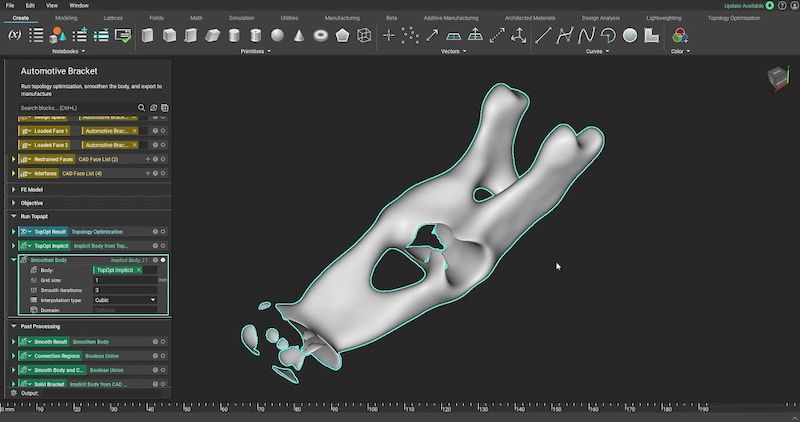
Task: Switch to the Topology Optimization ribbon tab
Action: click(734, 18)
